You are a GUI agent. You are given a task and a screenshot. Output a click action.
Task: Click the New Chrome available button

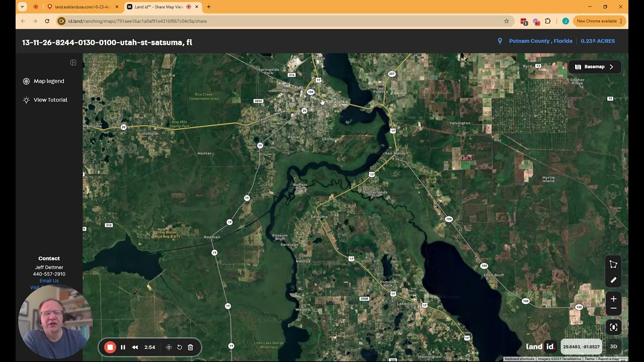(x=599, y=21)
